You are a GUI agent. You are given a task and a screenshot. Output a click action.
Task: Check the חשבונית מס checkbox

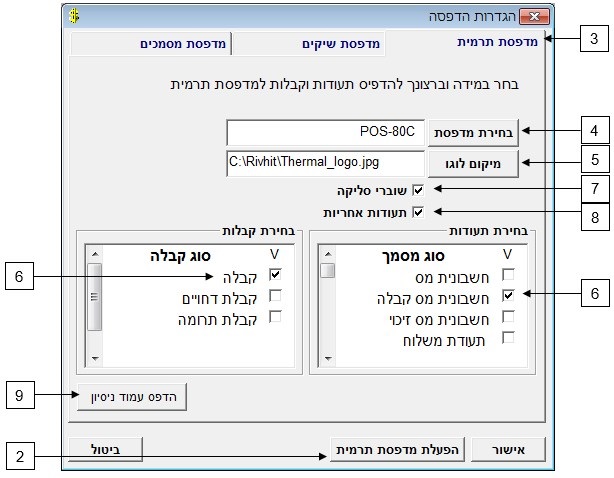(x=508, y=274)
